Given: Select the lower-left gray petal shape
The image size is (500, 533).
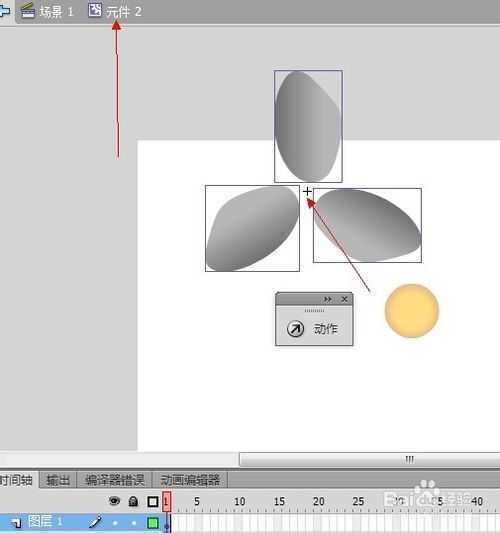Looking at the screenshot, I should click(252, 228).
